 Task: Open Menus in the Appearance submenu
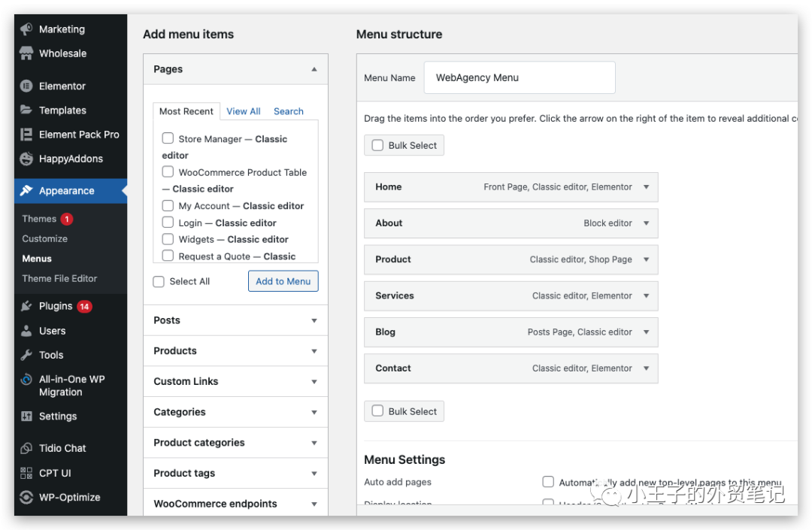click(x=37, y=259)
